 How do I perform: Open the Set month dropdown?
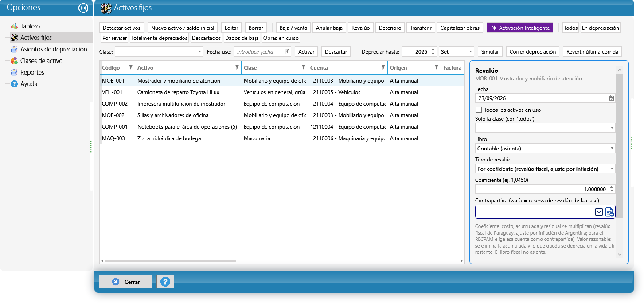pos(470,52)
